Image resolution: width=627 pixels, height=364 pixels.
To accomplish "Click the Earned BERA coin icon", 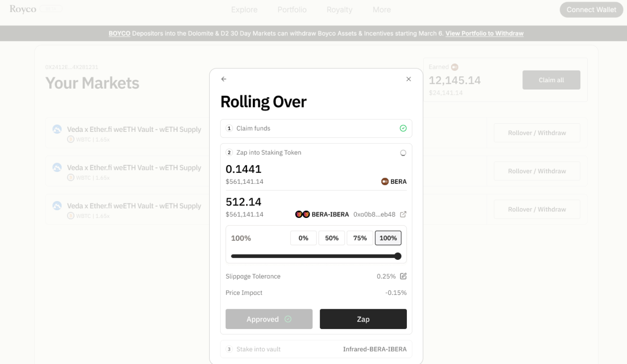I will (x=454, y=67).
